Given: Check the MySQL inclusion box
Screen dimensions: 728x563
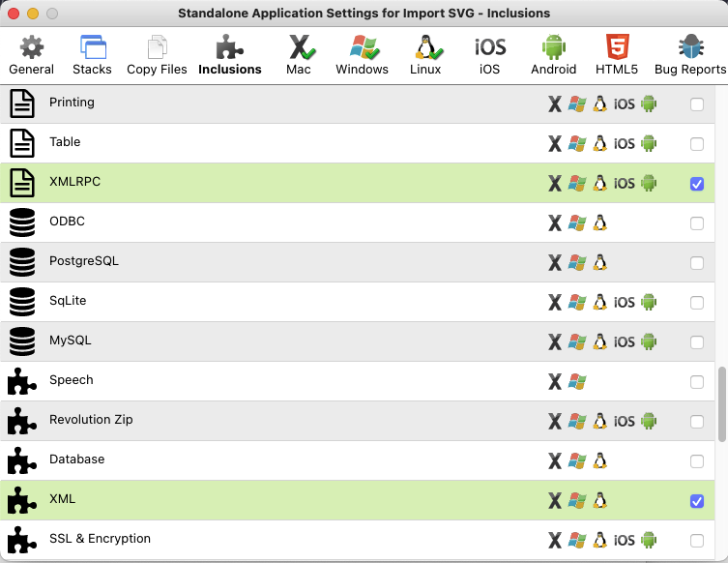Looking at the screenshot, I should click(697, 342).
